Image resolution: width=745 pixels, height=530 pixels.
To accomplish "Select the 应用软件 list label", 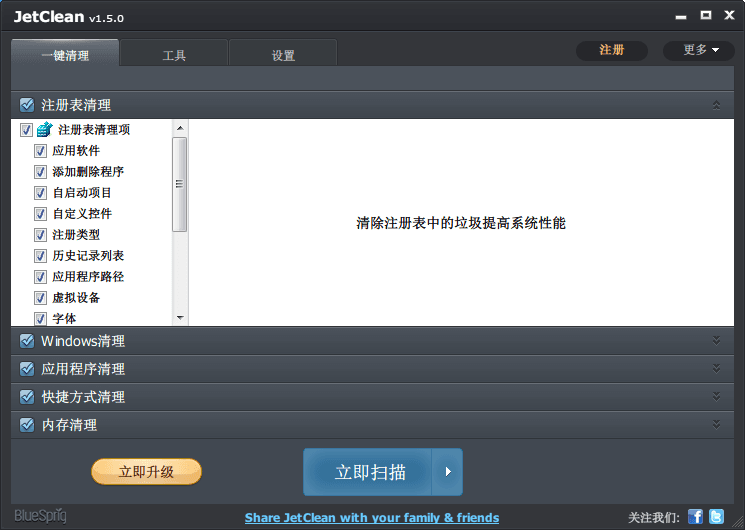I will [76, 151].
